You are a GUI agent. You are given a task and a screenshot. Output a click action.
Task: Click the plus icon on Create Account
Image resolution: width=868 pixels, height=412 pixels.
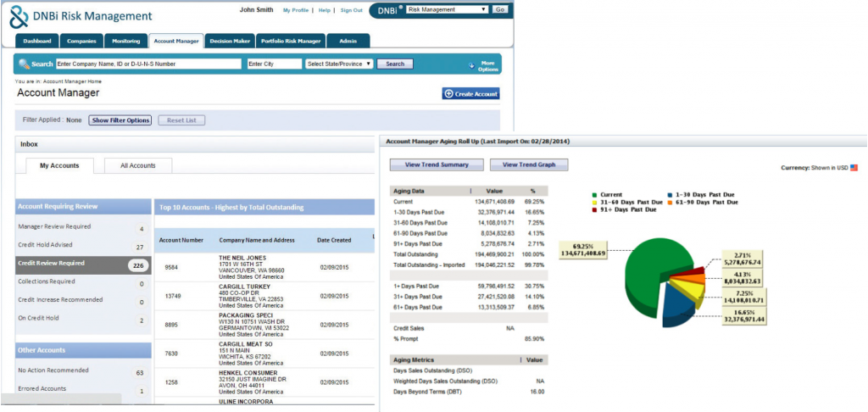(x=449, y=94)
